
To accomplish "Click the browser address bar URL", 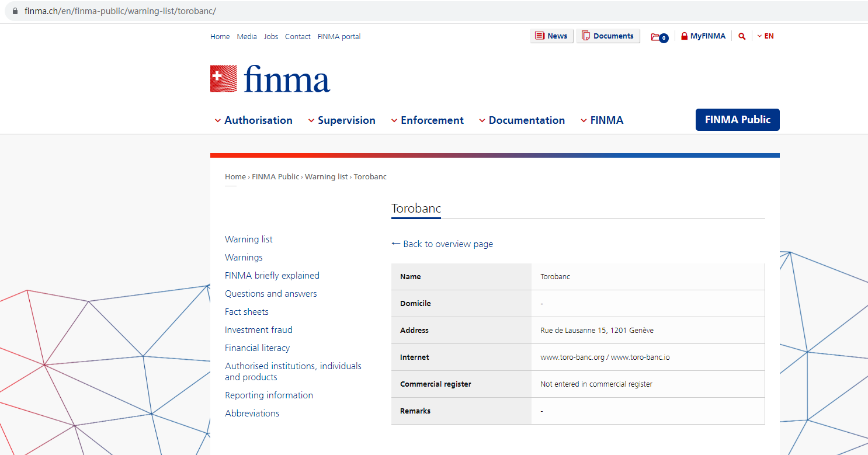I will point(120,11).
